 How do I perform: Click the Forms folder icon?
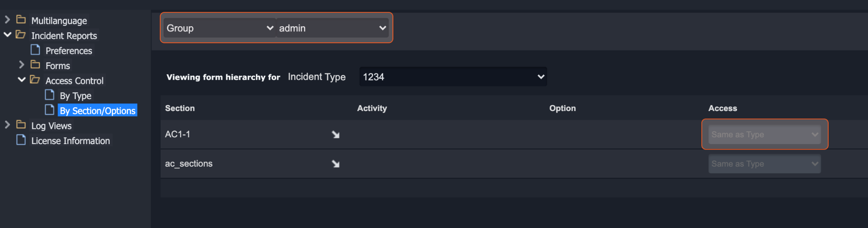(35, 65)
